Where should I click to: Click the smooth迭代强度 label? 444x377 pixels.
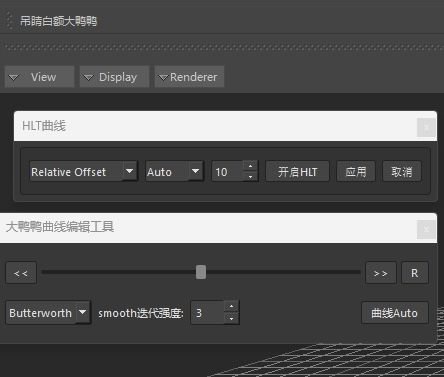pos(141,313)
